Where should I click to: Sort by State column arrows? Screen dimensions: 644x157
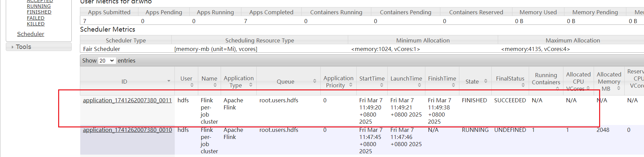pos(486,81)
